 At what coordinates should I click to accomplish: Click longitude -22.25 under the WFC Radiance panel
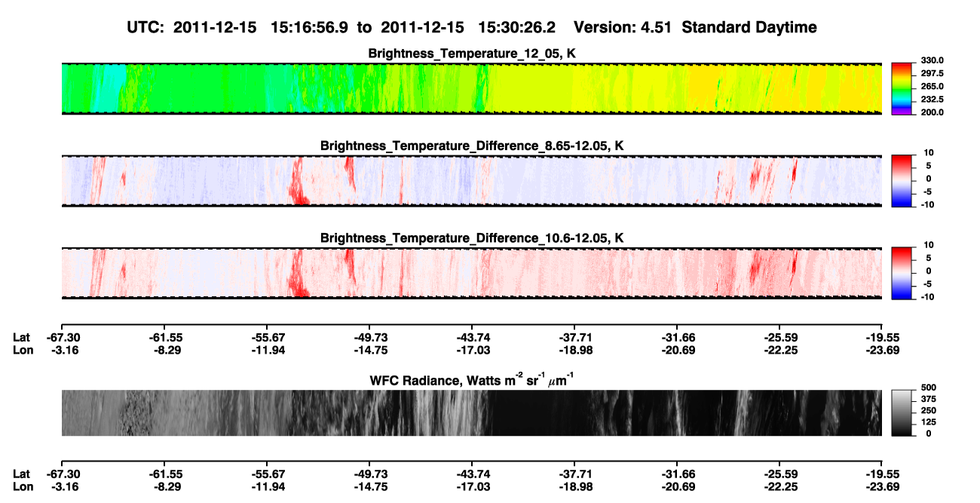[779, 486]
